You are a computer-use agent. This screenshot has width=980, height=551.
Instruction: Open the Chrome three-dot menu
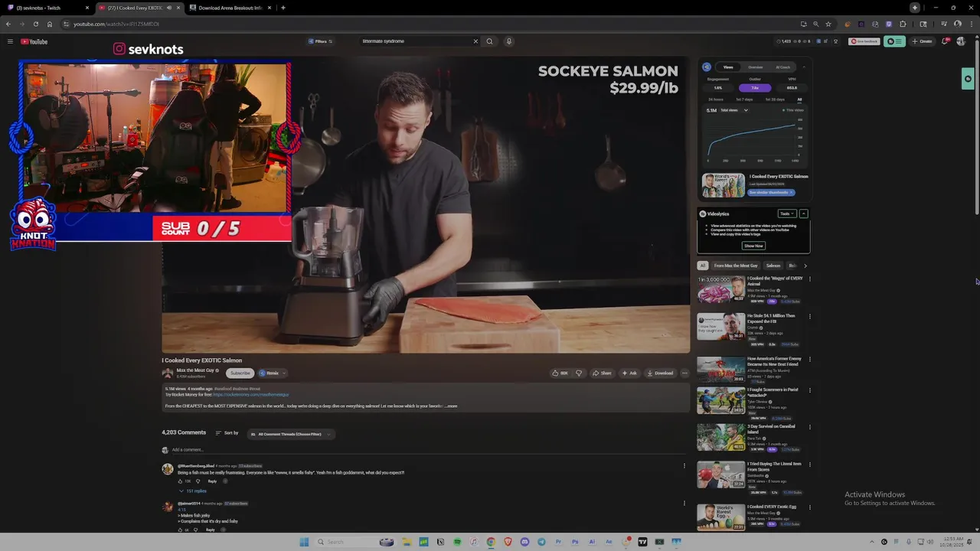[970, 24]
